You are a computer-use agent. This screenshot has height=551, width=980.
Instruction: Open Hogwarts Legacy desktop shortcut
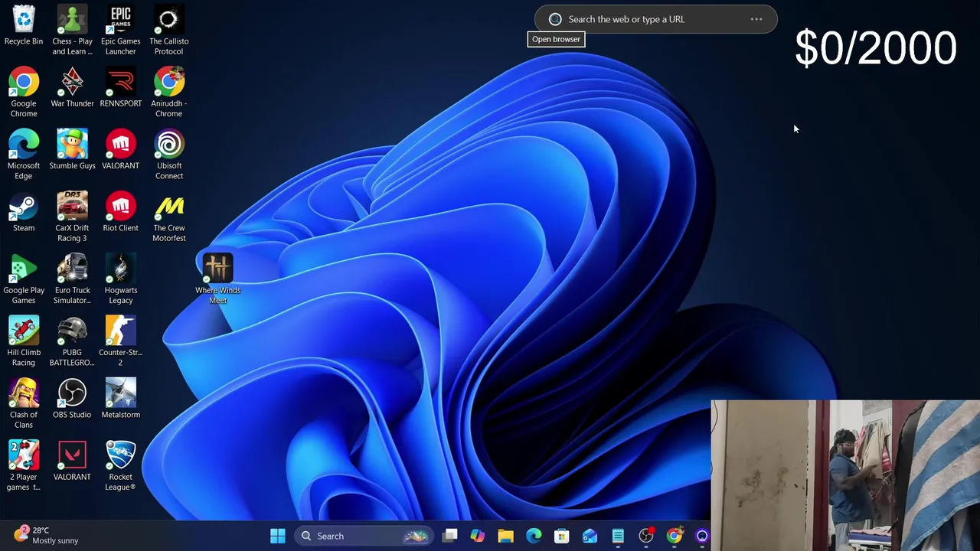pos(120,279)
